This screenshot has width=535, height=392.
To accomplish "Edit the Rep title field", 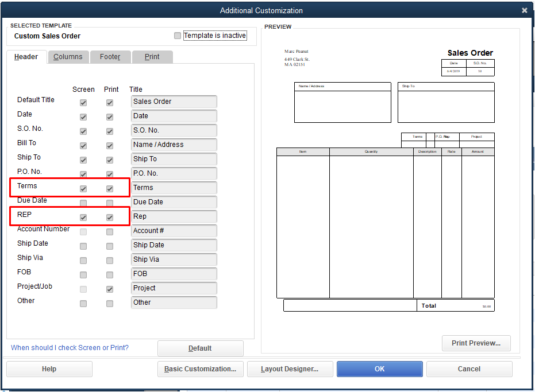I will click(x=174, y=216).
